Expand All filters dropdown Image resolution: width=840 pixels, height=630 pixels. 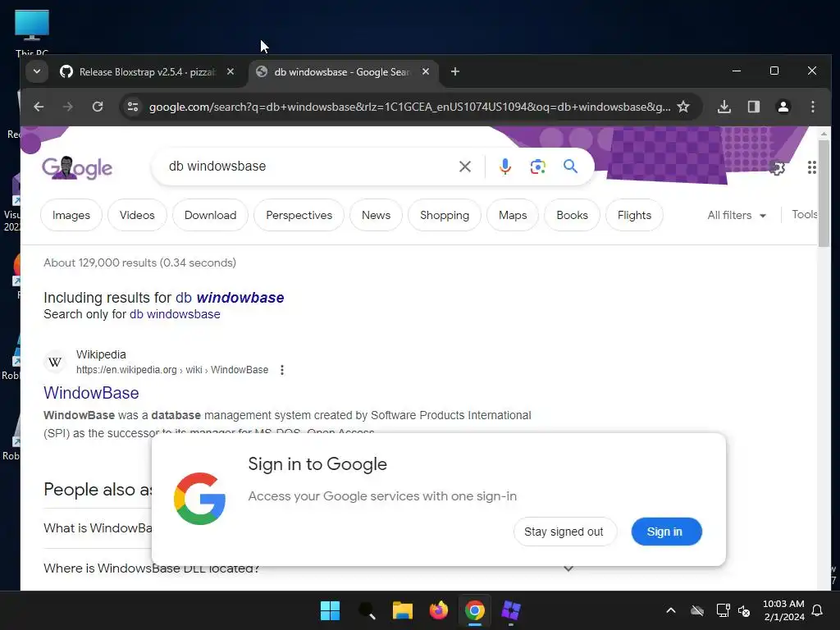[737, 215]
